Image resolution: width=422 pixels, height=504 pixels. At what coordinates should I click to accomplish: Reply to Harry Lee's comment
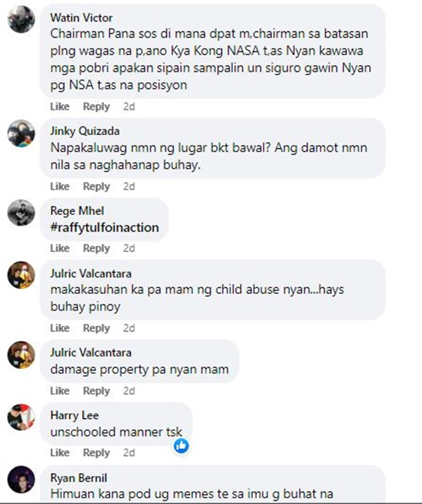pos(96,453)
